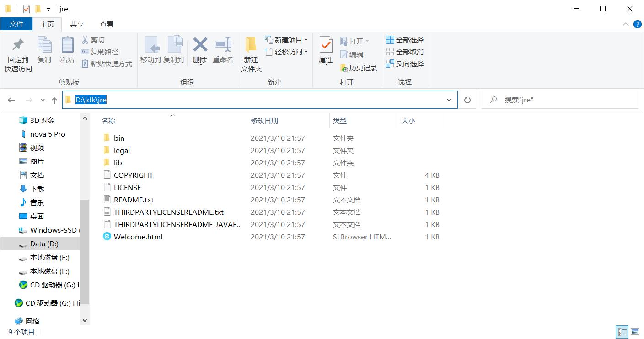Choose Paste shortcut (粘贴快捷方式)
Screen dimensions: 644x339
click(x=107, y=64)
